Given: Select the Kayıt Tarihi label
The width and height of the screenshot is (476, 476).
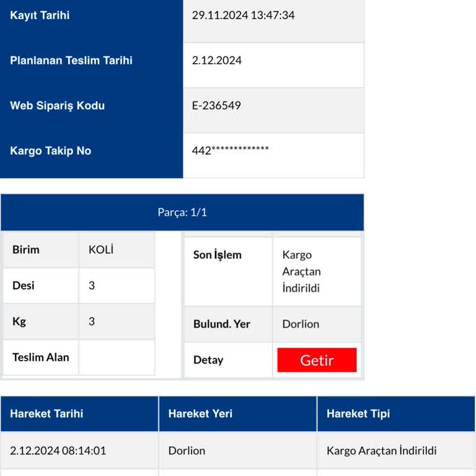Looking at the screenshot, I should click(x=40, y=15).
